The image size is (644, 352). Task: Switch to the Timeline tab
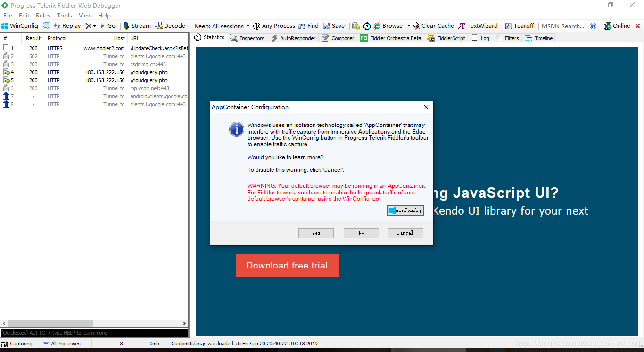click(539, 38)
